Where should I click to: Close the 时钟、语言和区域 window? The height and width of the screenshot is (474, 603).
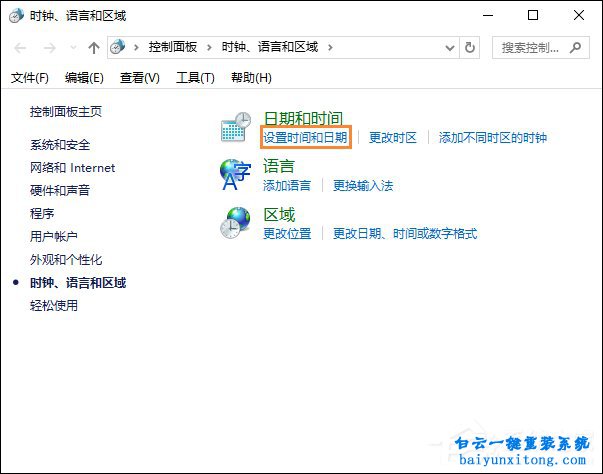579,15
